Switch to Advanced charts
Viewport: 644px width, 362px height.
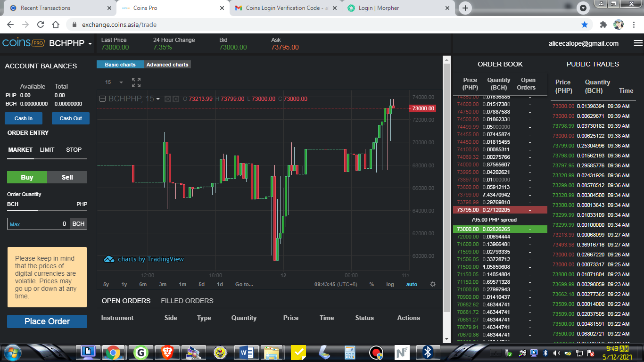(167, 65)
